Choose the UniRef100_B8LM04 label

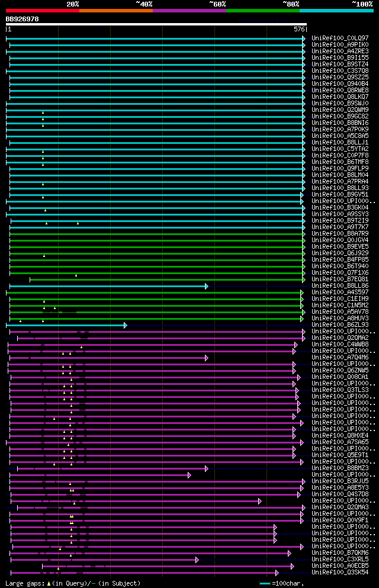(x=340, y=175)
